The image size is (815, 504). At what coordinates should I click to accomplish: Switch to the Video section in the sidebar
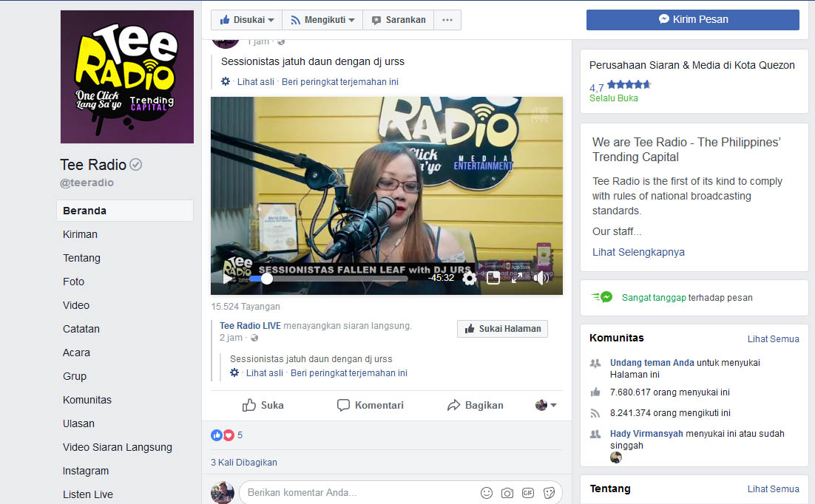tap(76, 304)
